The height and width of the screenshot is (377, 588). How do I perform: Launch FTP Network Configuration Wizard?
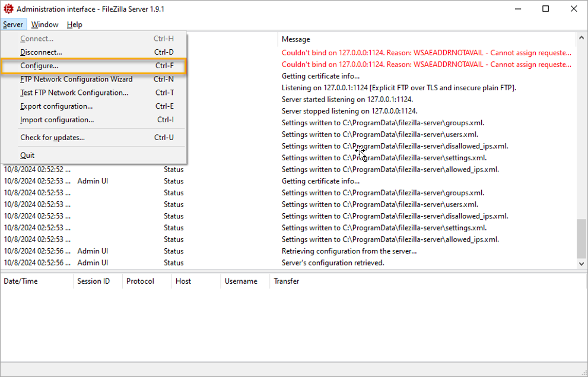point(93,79)
